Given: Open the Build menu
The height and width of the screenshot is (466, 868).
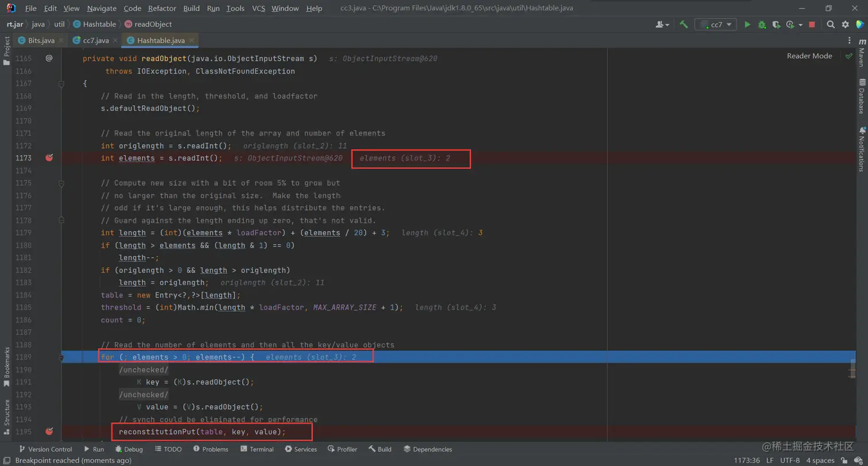Looking at the screenshot, I should [192, 9].
